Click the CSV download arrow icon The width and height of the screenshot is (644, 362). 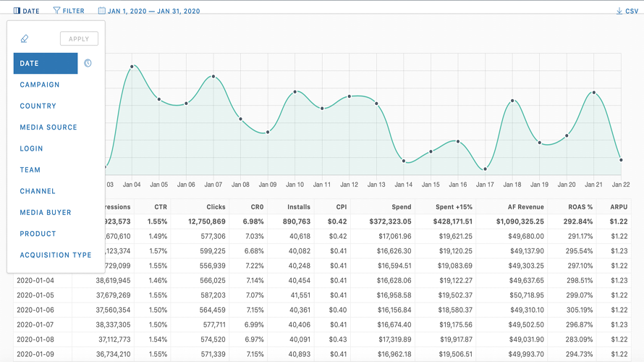click(619, 11)
